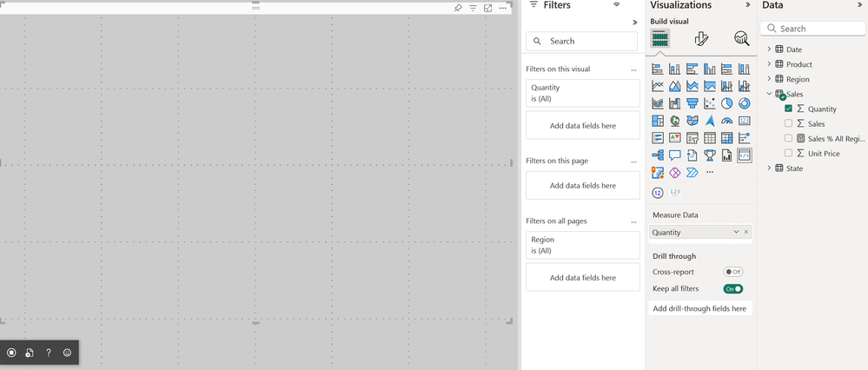
Task: Expand the Product table
Action: [x=769, y=64]
